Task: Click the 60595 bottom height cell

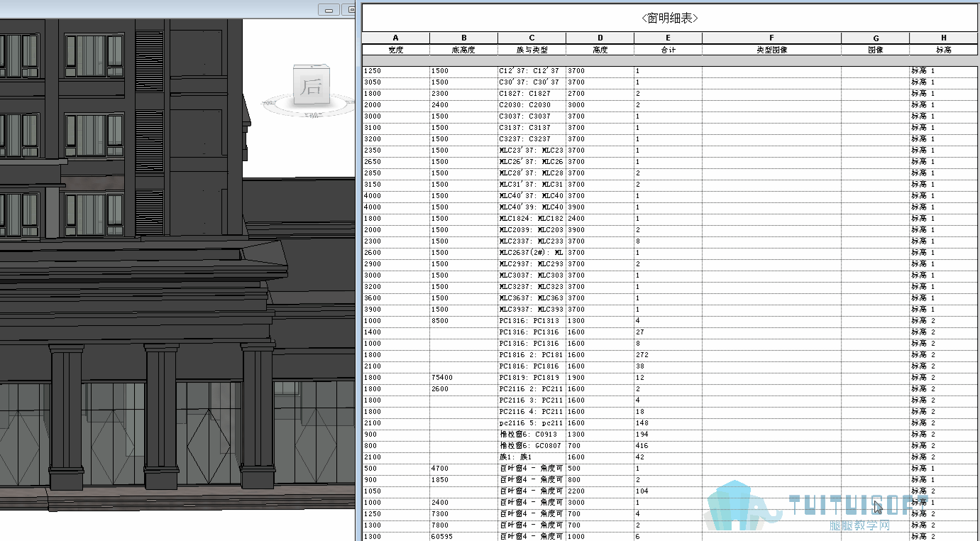Action: pyautogui.click(x=463, y=536)
